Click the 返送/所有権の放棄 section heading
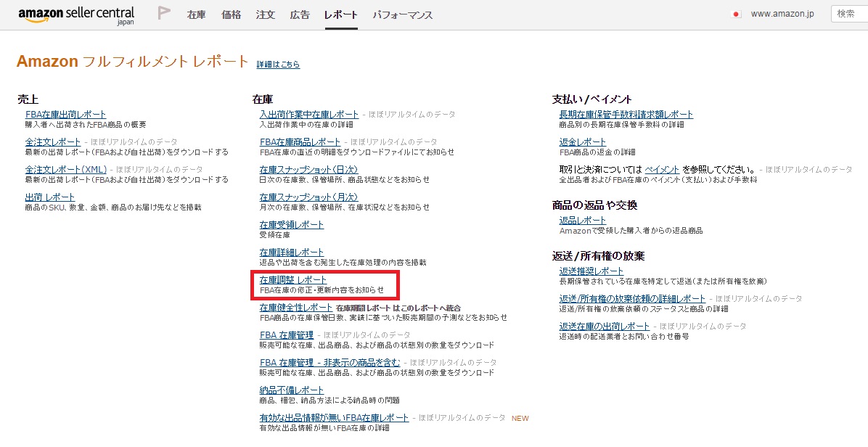 click(x=599, y=256)
